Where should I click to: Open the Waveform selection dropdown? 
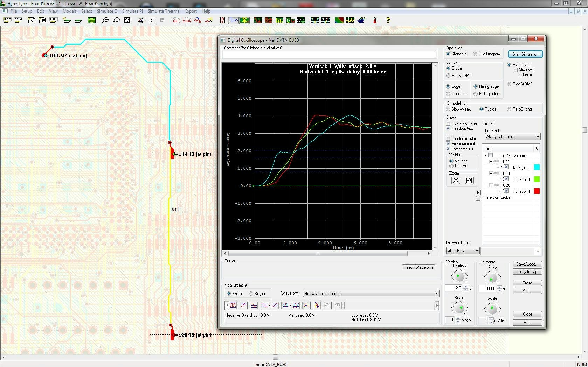[371, 294]
